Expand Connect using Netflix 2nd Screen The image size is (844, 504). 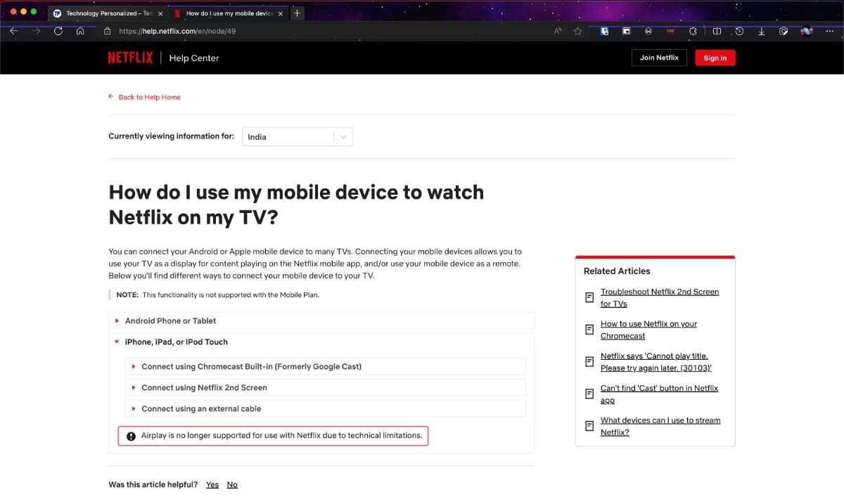pos(325,387)
